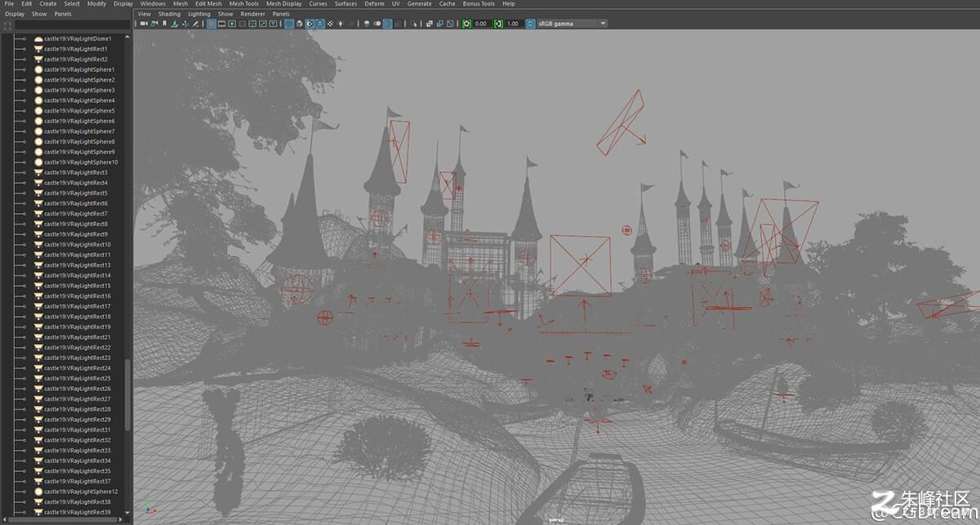Image resolution: width=980 pixels, height=525 pixels.
Task: Open the viewport Lighting menu
Action: pos(198,14)
